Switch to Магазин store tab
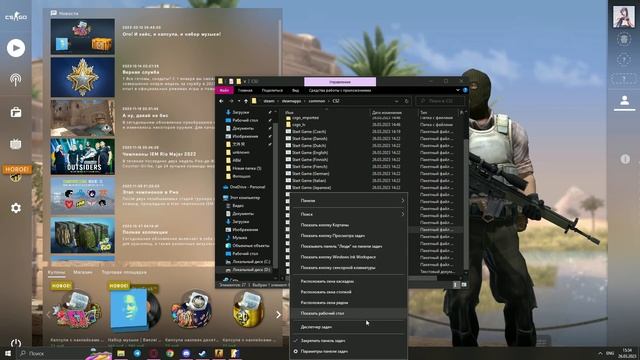 coord(83,272)
